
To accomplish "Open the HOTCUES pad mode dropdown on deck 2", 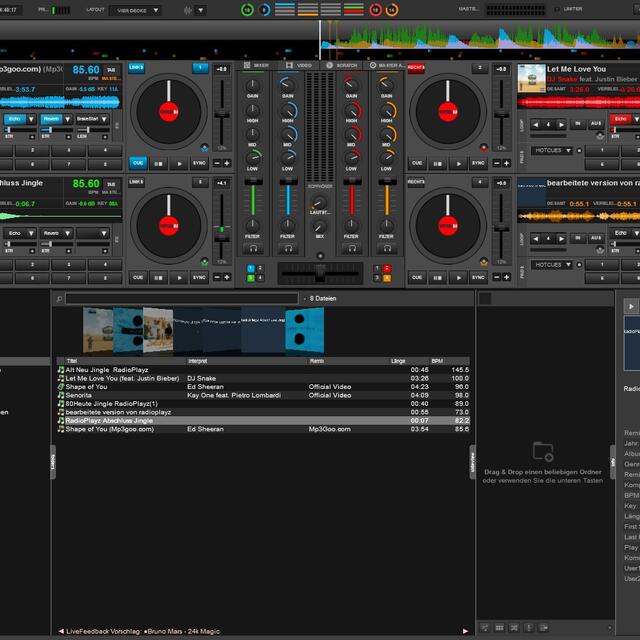I will click(550, 150).
